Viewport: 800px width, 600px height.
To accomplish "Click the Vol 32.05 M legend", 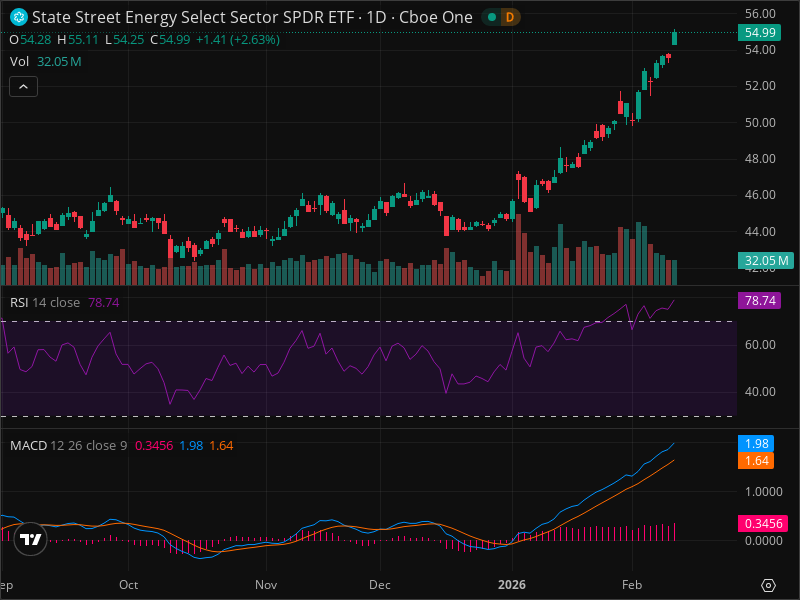I will (45, 62).
